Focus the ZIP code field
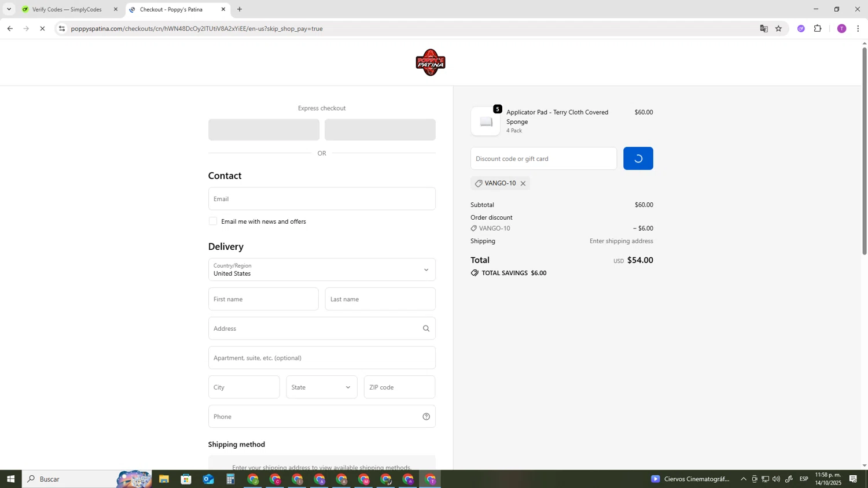The height and width of the screenshot is (488, 868). [x=399, y=387]
